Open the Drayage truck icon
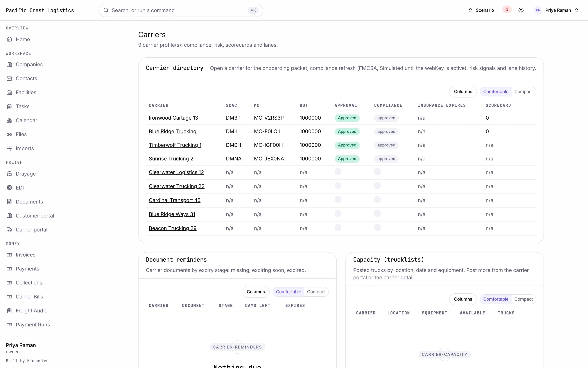This screenshot has width=588, height=368. pos(9,174)
